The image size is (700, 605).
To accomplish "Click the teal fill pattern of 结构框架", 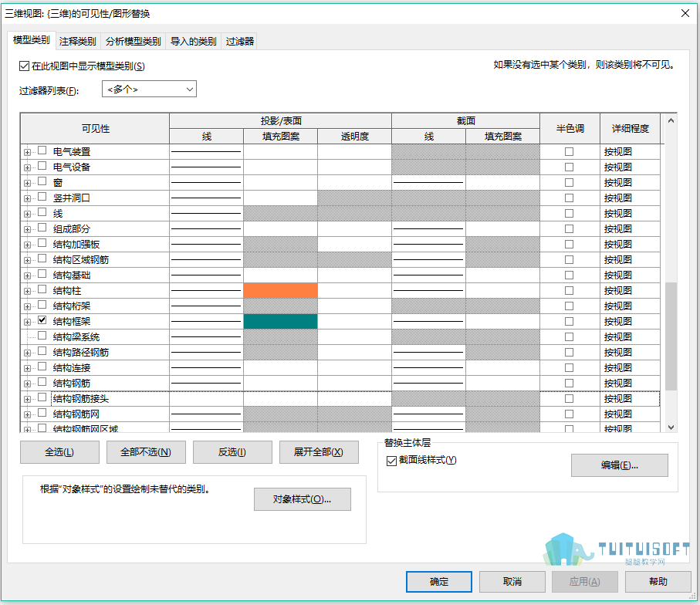I will (280, 322).
